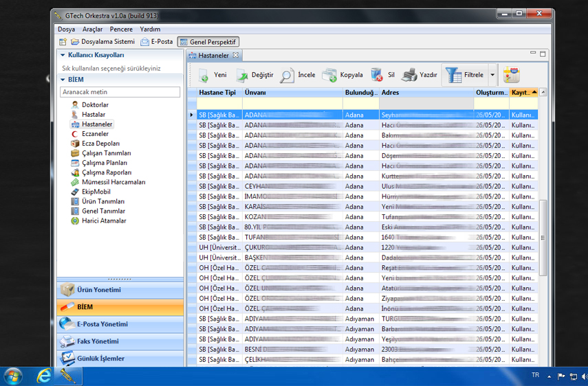This screenshot has height=386, width=588.
Task: Click the Aranacak metin search field
Action: tap(120, 92)
